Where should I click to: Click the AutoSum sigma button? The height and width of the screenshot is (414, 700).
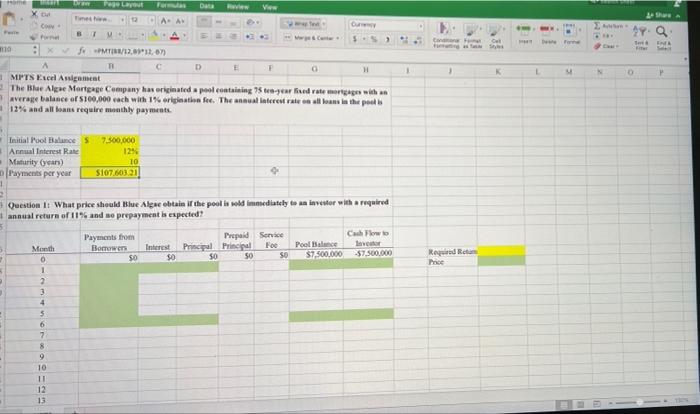(609, 26)
